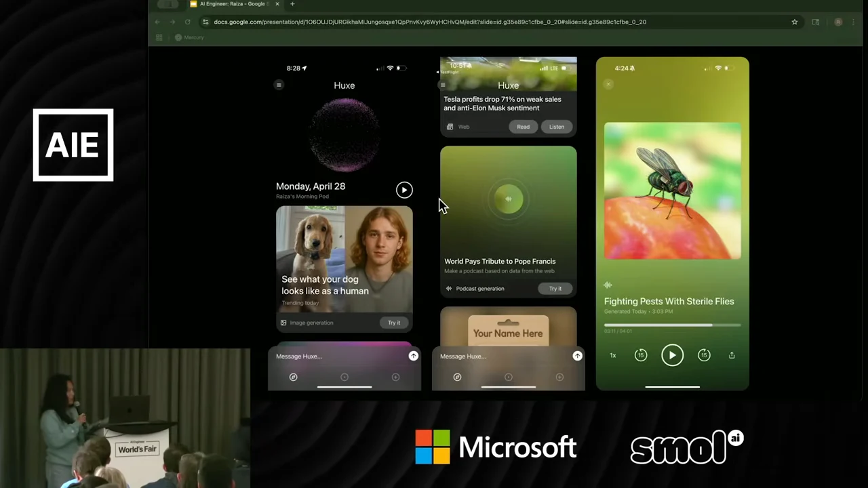The image size is (868, 488).
Task: Close the AI Engineer: Raiza tab
Action: pos(278,4)
